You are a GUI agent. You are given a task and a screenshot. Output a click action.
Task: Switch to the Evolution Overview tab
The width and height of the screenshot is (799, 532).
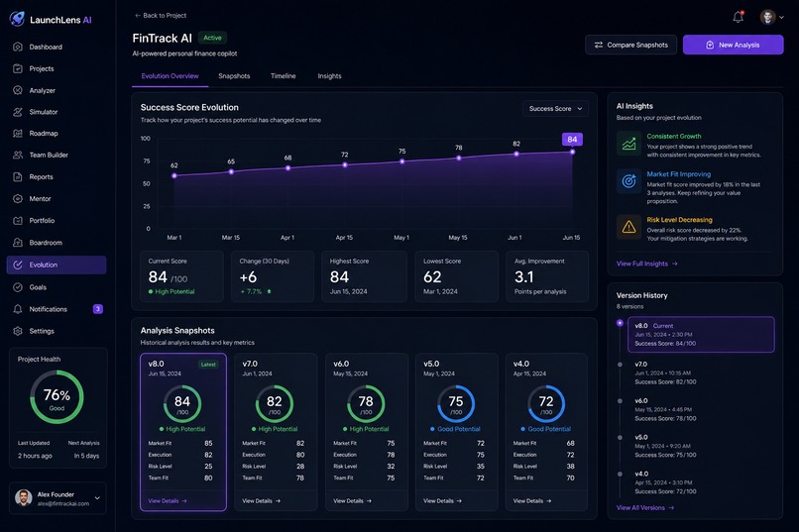(x=170, y=76)
